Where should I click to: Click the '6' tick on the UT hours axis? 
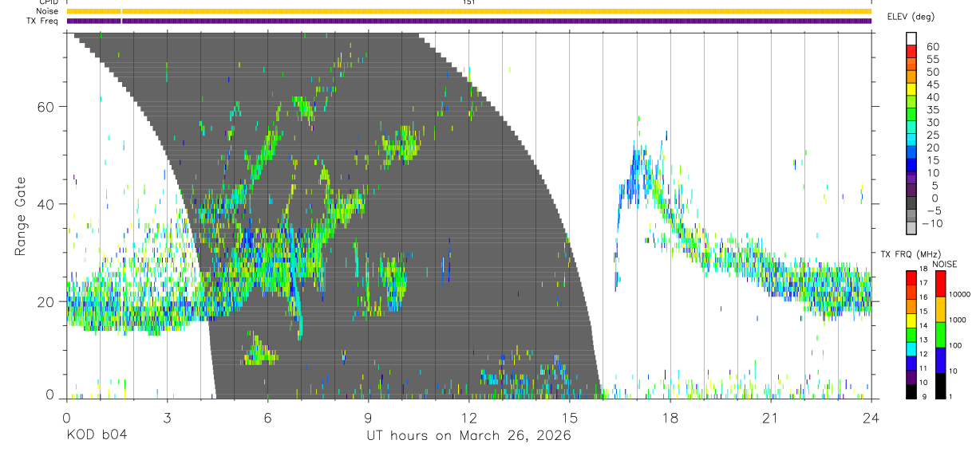[x=268, y=417]
